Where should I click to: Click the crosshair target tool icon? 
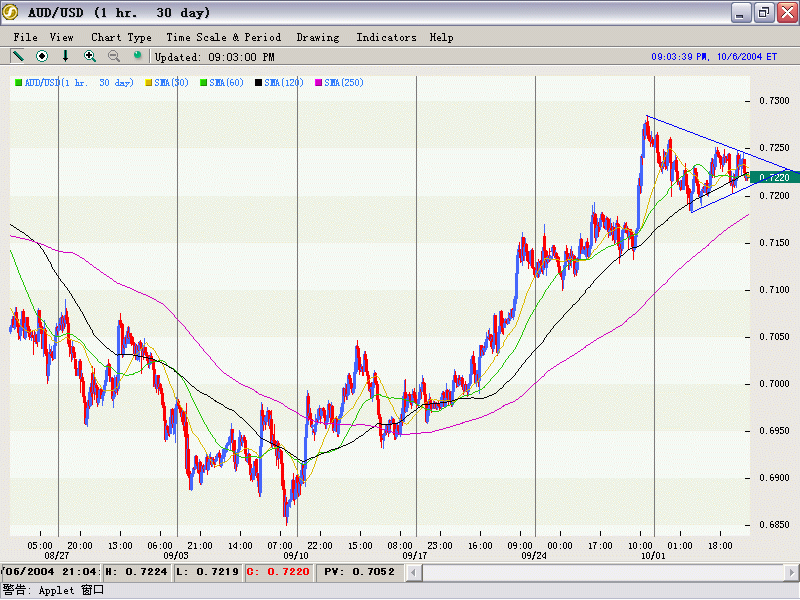[x=42, y=56]
